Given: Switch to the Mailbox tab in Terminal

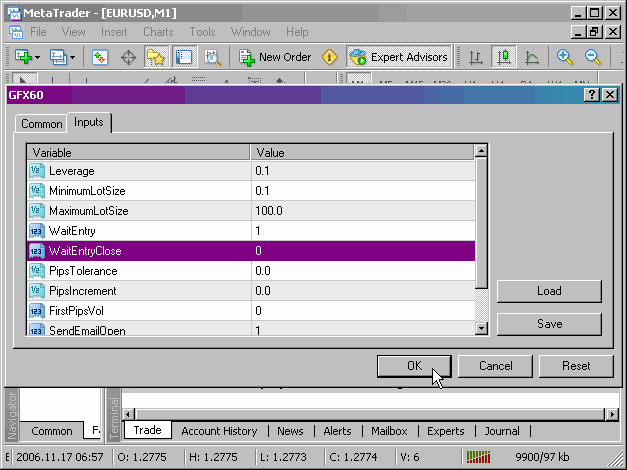Looking at the screenshot, I should tap(389, 431).
